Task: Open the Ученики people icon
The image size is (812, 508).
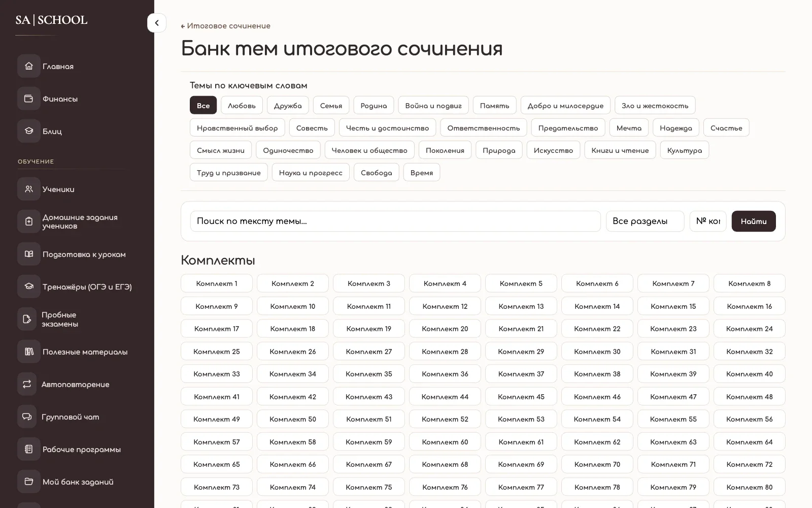Action: [x=29, y=189]
